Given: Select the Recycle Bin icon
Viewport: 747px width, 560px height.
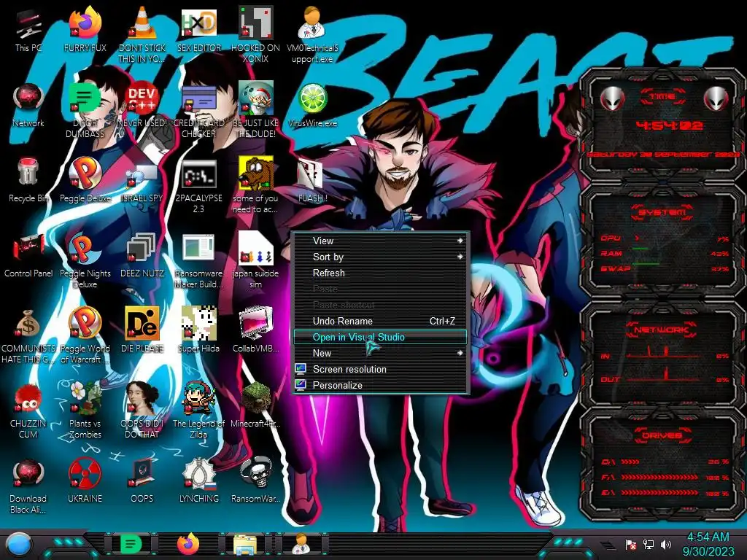Looking at the screenshot, I should click(x=28, y=180).
